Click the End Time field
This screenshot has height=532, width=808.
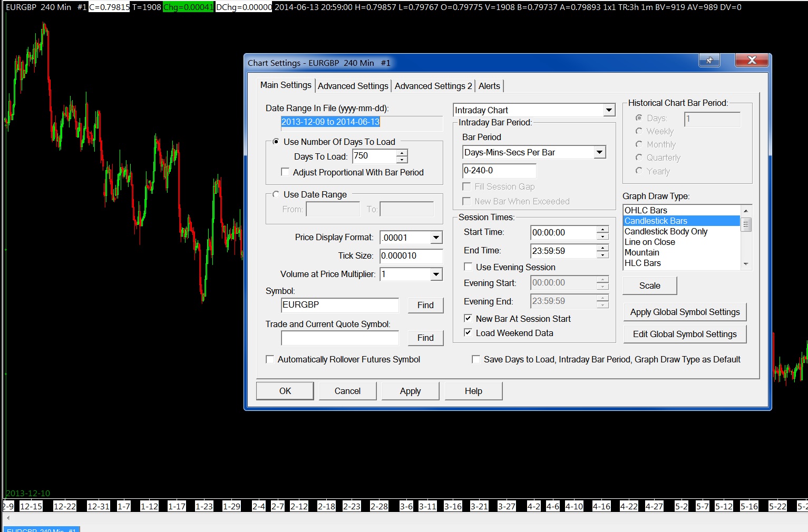coord(563,251)
